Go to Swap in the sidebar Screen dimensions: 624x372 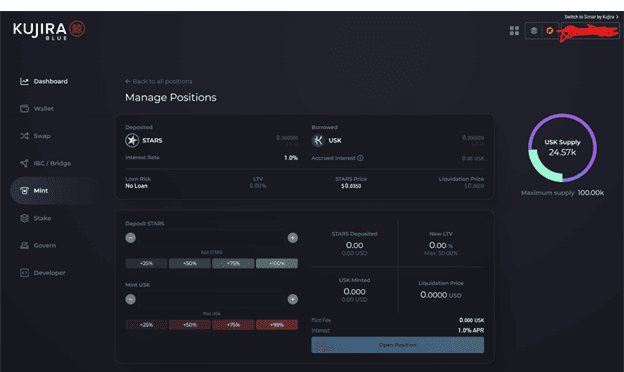point(35,136)
